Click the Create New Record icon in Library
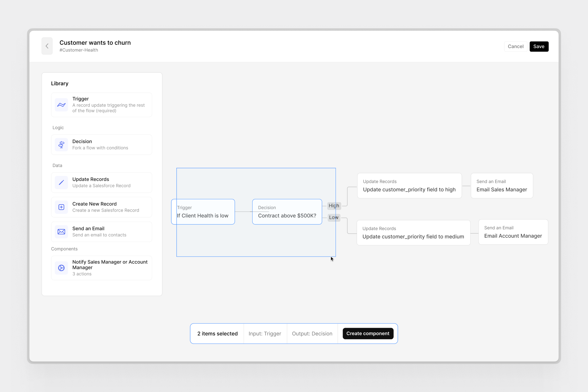Viewport: 588px width, 392px height. (x=61, y=206)
